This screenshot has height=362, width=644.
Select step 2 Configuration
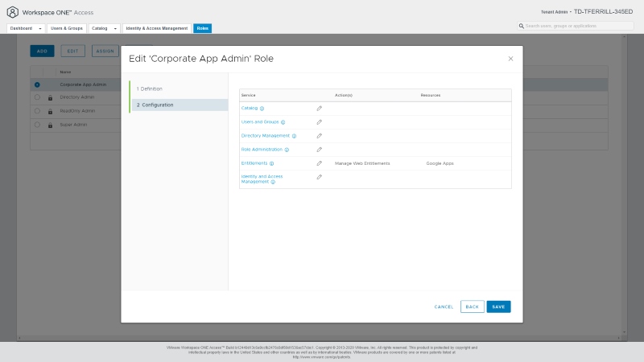tap(179, 105)
